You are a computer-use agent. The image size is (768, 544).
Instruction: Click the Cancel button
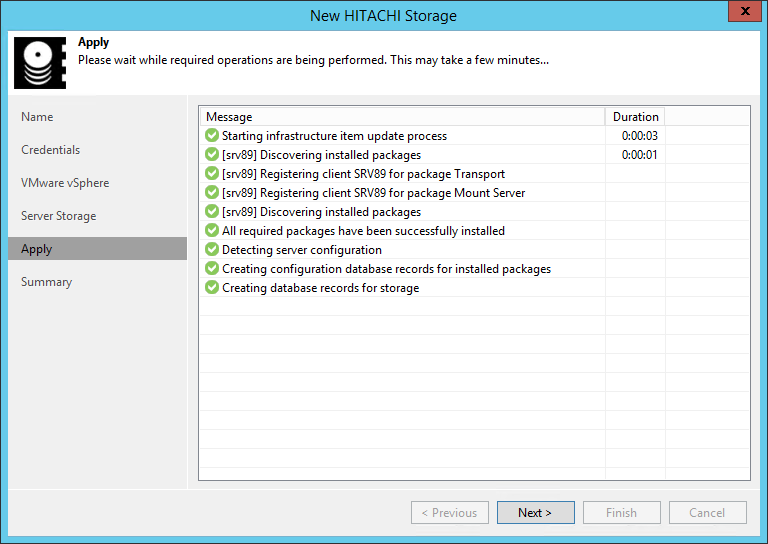707,513
